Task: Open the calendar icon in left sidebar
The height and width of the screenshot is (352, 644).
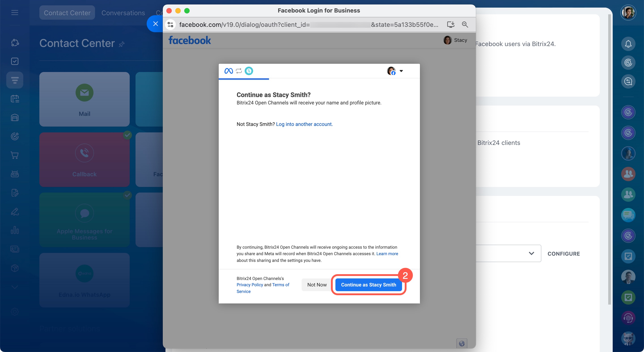Action: 15,99
